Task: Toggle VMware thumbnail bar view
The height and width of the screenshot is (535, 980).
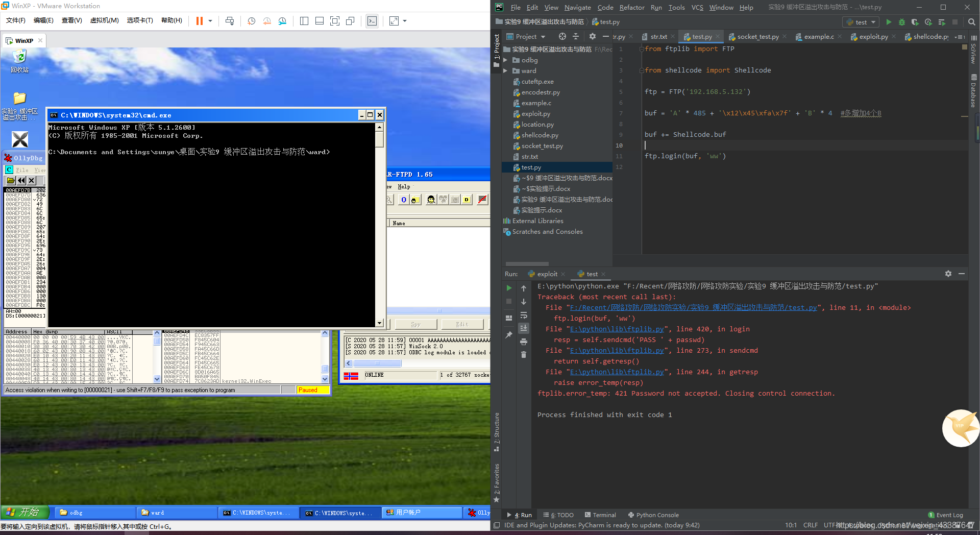Action: coord(320,21)
